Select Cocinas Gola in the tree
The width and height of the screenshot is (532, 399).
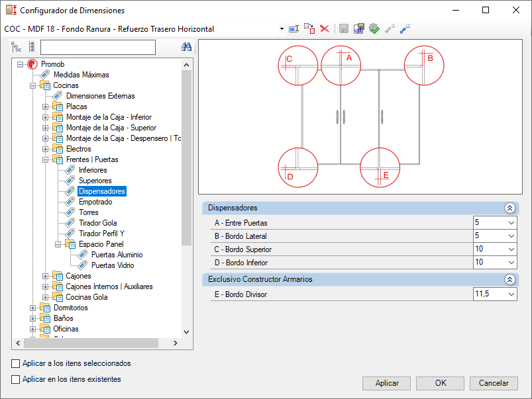pos(87,297)
